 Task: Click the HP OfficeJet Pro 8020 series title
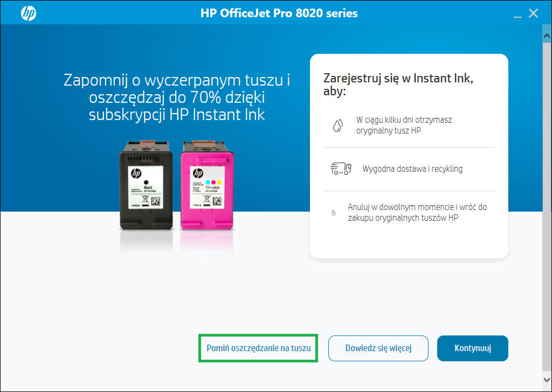(279, 13)
